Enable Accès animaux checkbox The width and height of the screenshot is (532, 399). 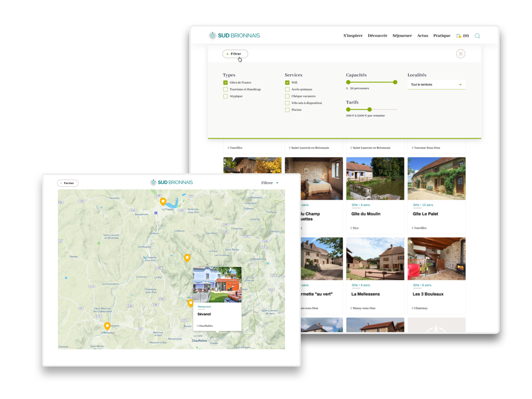287,89
